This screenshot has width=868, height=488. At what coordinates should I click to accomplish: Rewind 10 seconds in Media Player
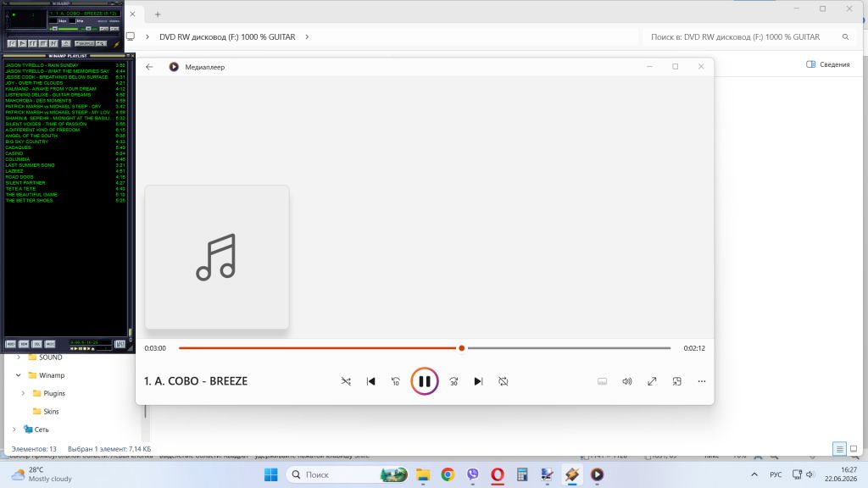coord(396,381)
